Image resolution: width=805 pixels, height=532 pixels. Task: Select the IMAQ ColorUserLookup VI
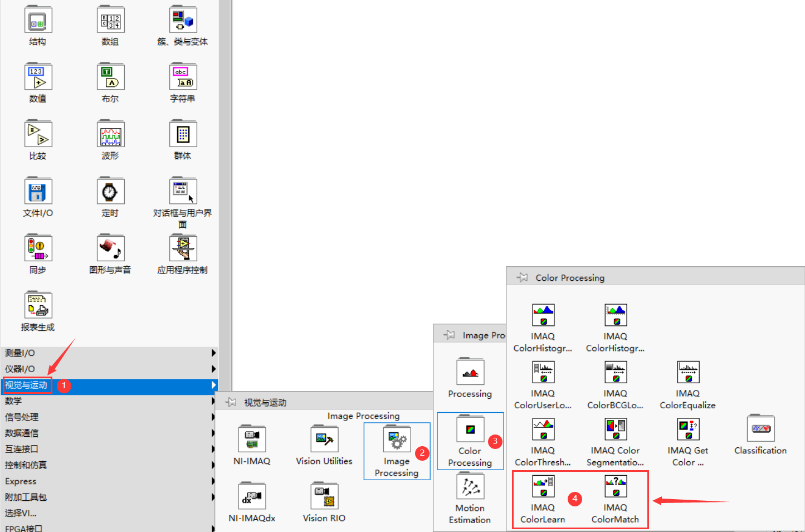[x=543, y=372]
